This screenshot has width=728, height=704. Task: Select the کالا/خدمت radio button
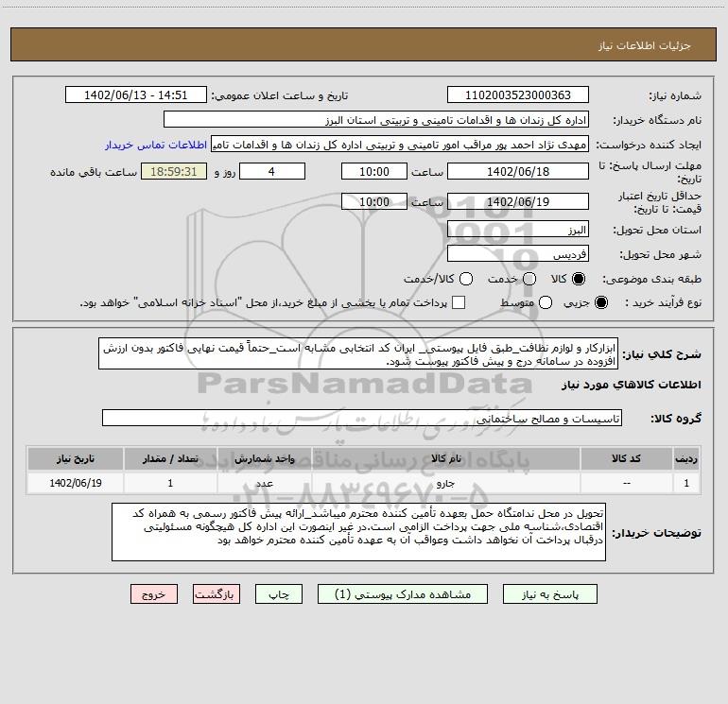[466, 279]
